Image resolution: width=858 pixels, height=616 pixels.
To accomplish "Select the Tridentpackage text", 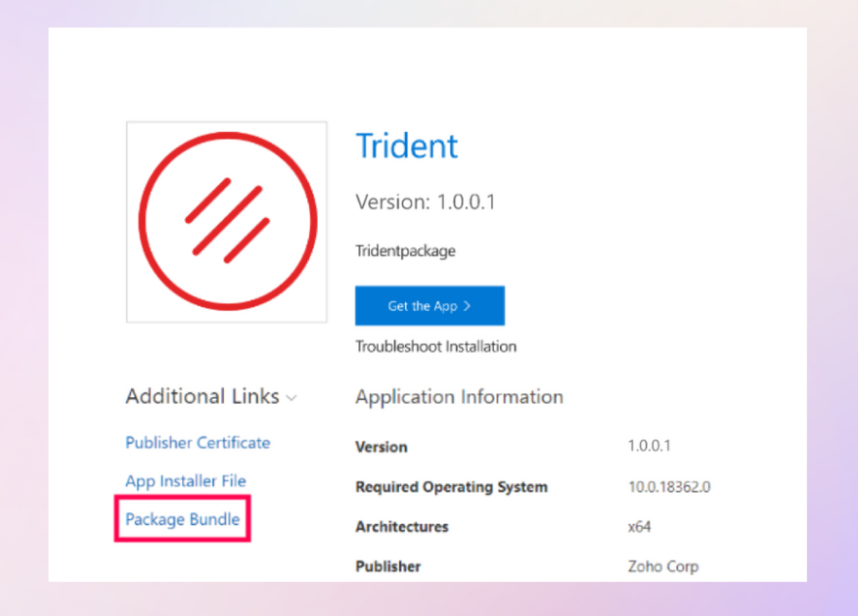I will point(405,251).
